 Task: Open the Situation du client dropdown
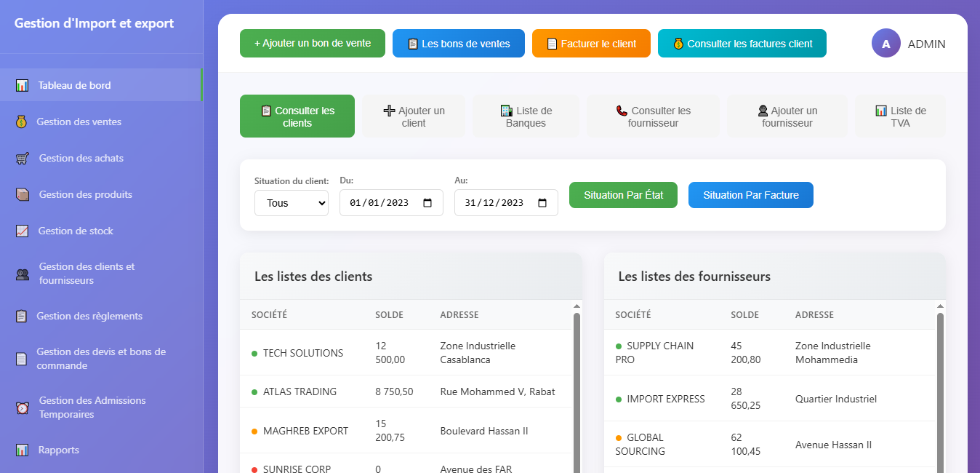click(292, 203)
